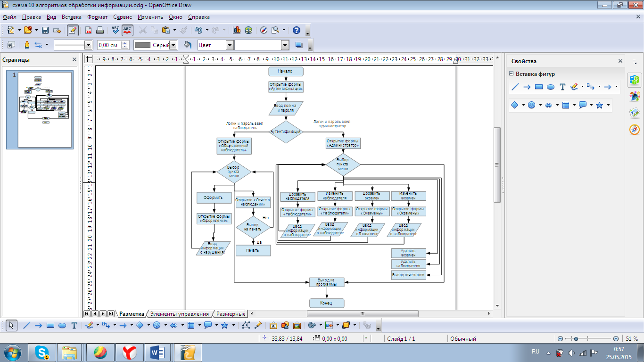Open the Вставка menu
Viewport: 644px width, 362px height.
pos(72,17)
